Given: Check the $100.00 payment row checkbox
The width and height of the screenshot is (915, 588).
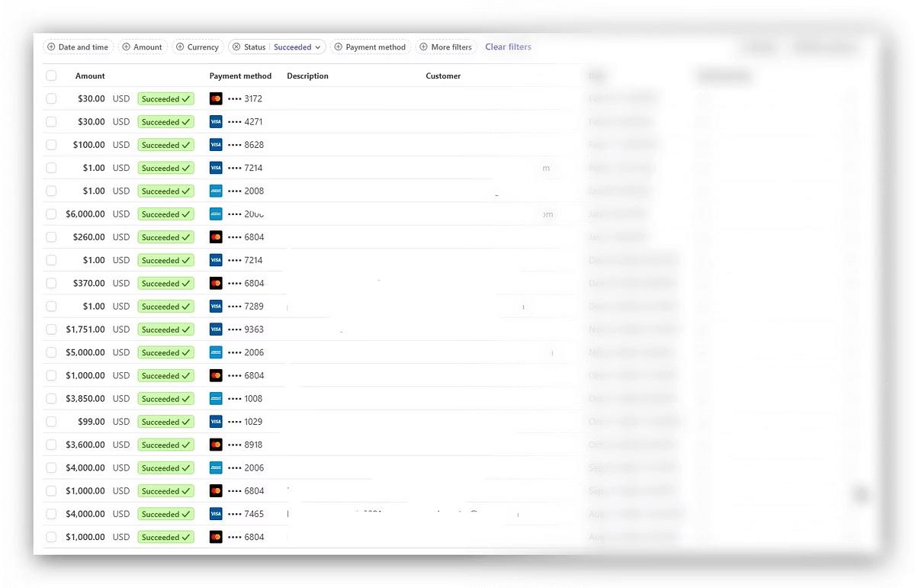Looking at the screenshot, I should pyautogui.click(x=51, y=144).
